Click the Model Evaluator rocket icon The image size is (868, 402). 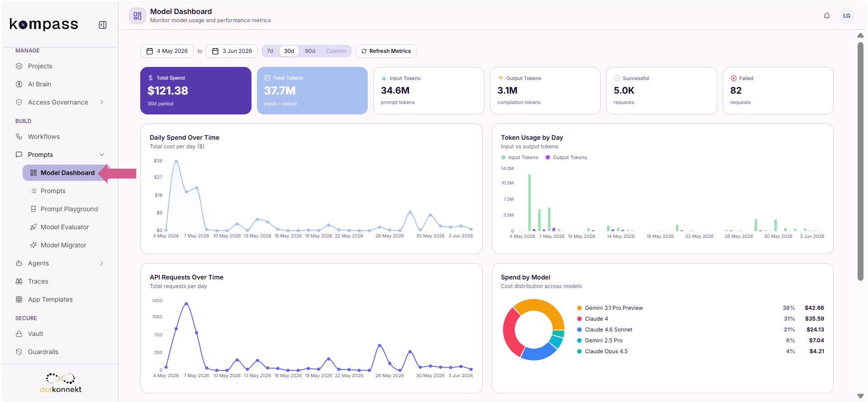point(33,227)
